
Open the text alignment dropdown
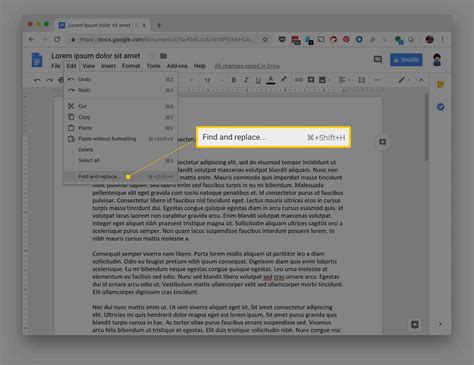(x=344, y=80)
